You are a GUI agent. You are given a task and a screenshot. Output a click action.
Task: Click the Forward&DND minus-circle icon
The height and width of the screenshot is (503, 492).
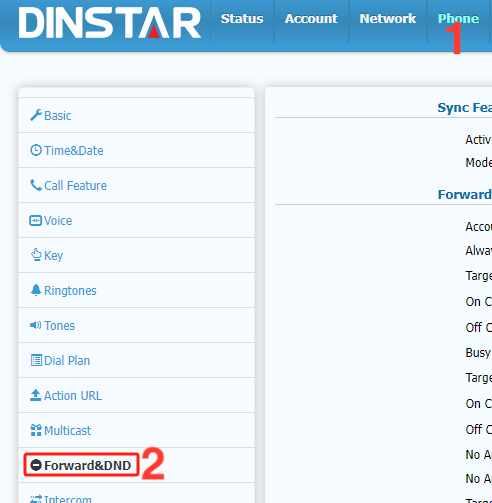[36, 465]
